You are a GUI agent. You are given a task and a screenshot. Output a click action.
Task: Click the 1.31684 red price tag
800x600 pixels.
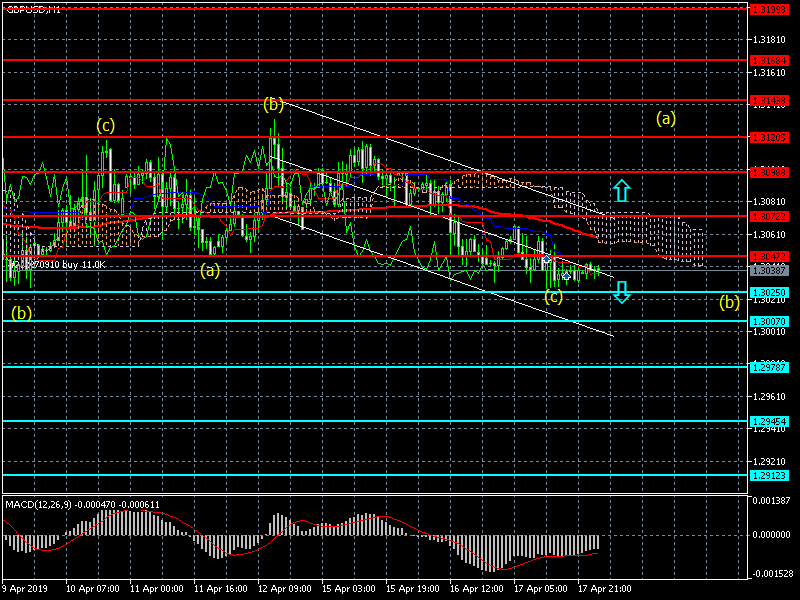click(769, 61)
